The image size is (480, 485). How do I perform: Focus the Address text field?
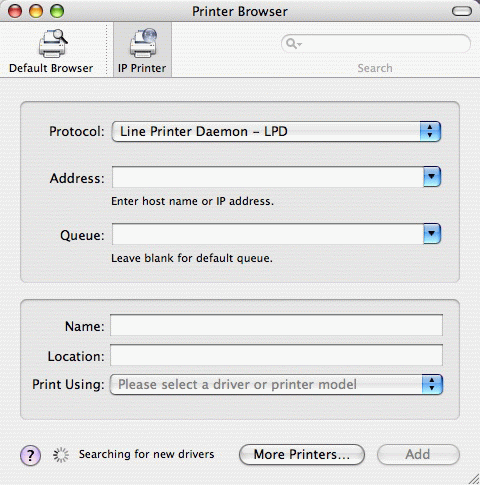click(x=268, y=177)
